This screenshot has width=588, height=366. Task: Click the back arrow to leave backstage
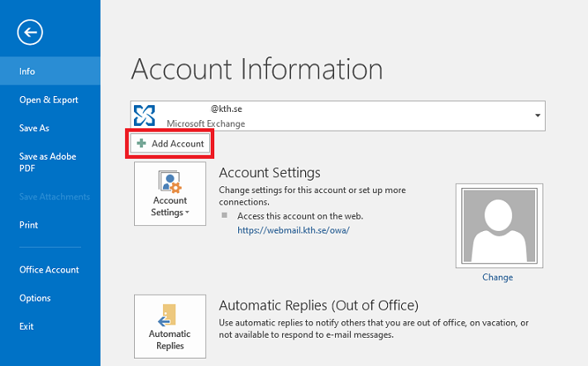pyautogui.click(x=30, y=32)
